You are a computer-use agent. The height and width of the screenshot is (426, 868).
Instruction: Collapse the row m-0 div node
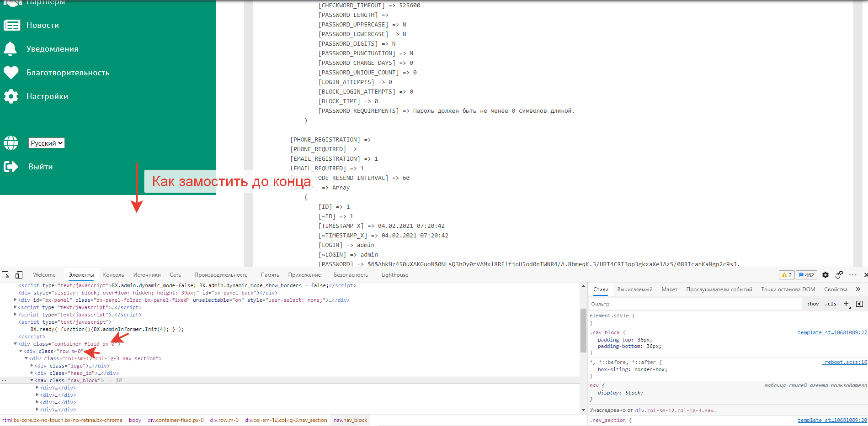click(x=21, y=351)
